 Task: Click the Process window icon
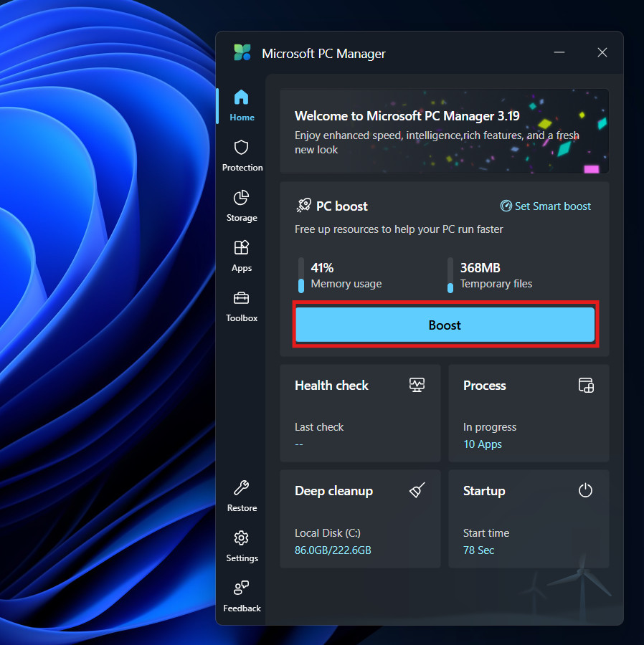click(x=586, y=385)
